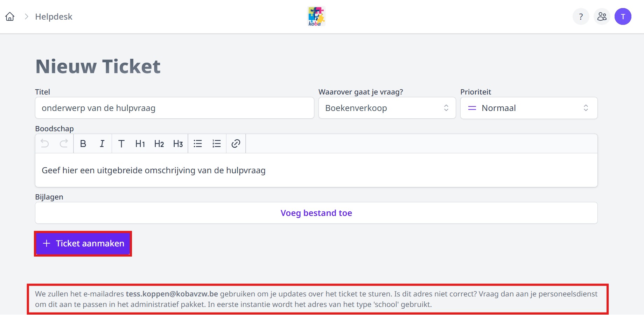The width and height of the screenshot is (644, 315).
Task: Toggle bold text formatting
Action: [83, 143]
